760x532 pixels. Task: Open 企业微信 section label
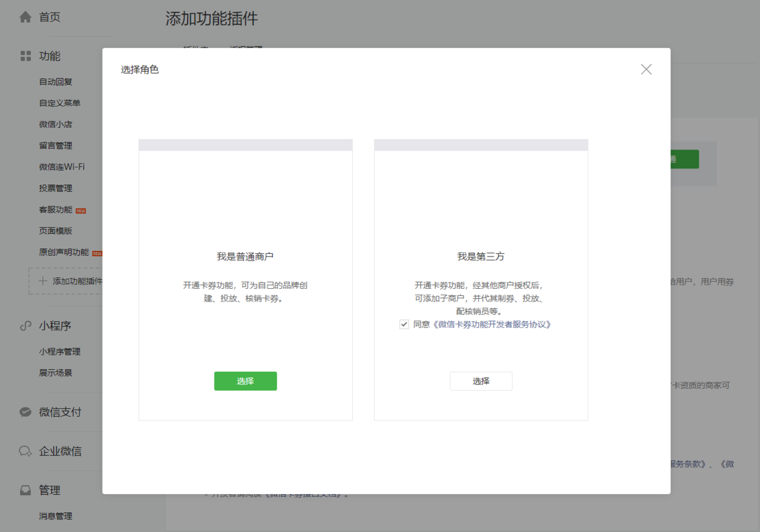(60, 451)
